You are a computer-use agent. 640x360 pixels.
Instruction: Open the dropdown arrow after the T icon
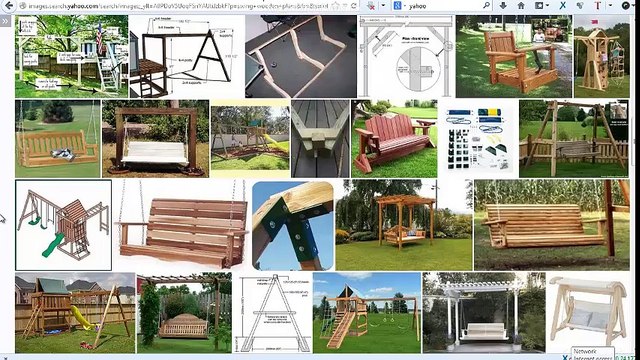pyautogui.click(x=610, y=6)
